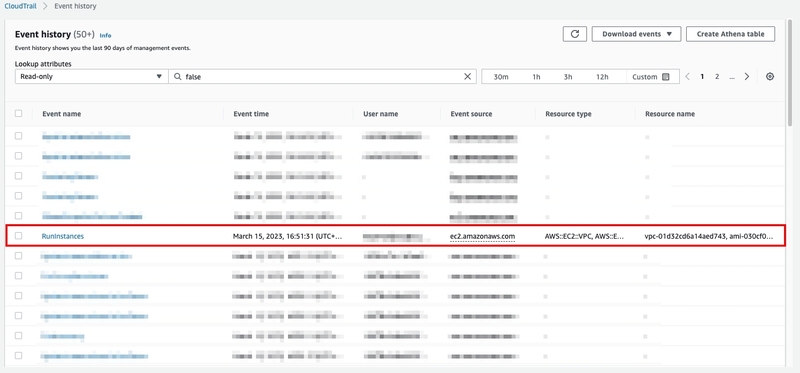This screenshot has width=800, height=373.
Task: Go to the previous page arrow
Action: (688, 77)
